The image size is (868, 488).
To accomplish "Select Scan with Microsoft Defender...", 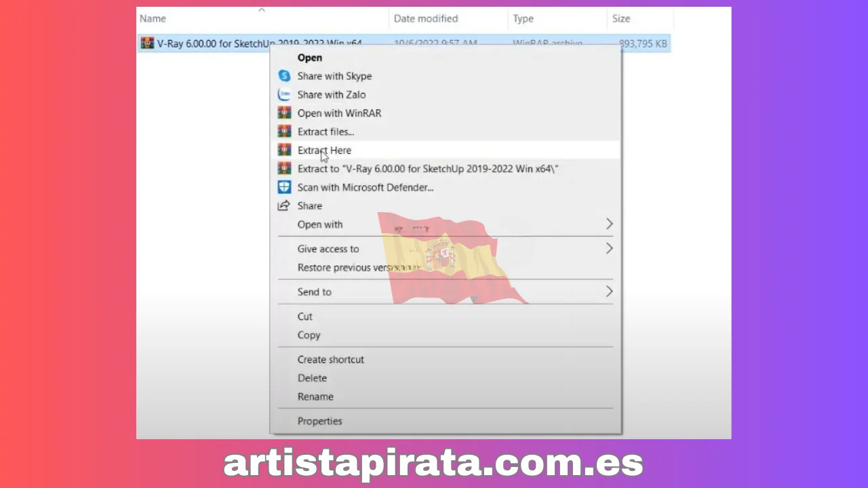I will click(x=366, y=187).
